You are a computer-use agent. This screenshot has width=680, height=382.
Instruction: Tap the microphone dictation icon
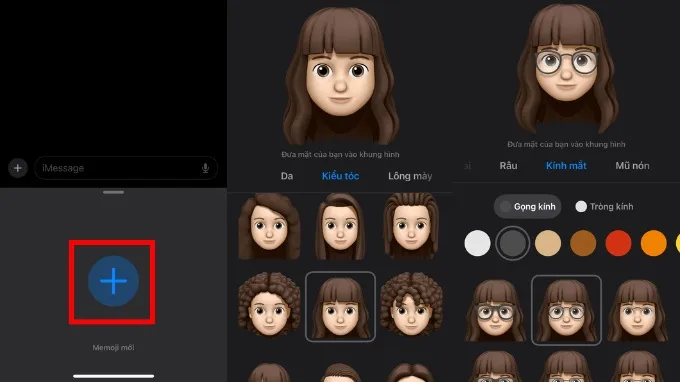[x=206, y=168]
